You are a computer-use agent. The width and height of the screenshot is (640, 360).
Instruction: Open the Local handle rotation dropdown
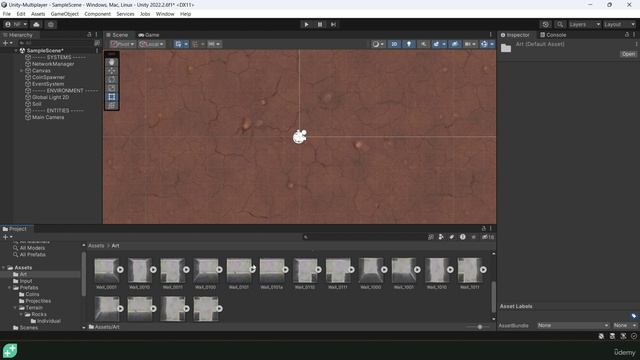pyautogui.click(x=151, y=44)
